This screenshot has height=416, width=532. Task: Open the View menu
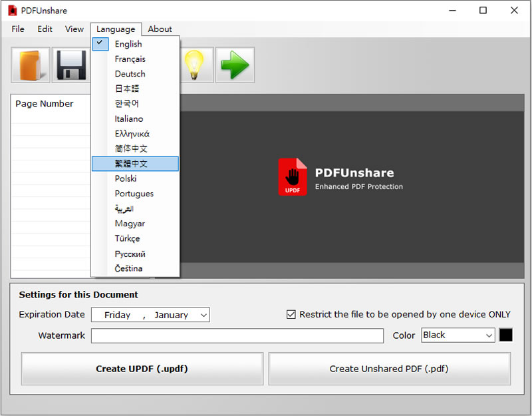pyautogui.click(x=74, y=29)
